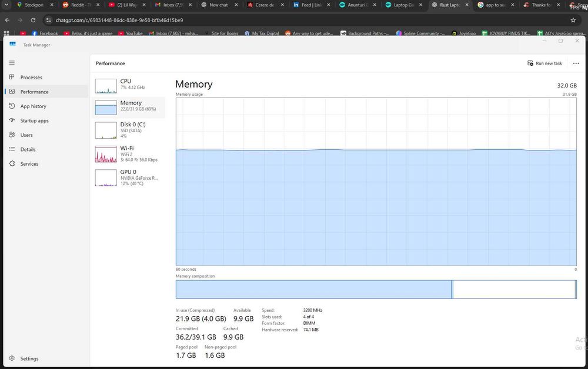Click Chrome's back arrow button
Image resolution: width=588 pixels, height=369 pixels.
click(8, 20)
